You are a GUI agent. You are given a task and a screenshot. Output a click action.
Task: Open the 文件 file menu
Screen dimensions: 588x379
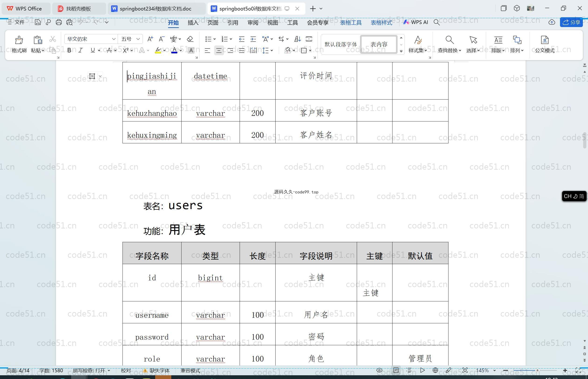coord(16,22)
